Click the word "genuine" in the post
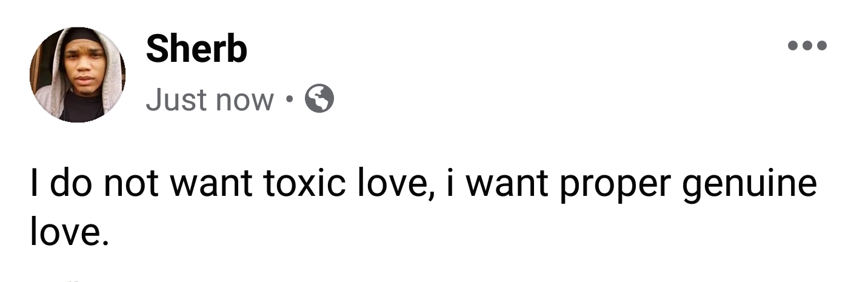 click(x=750, y=186)
